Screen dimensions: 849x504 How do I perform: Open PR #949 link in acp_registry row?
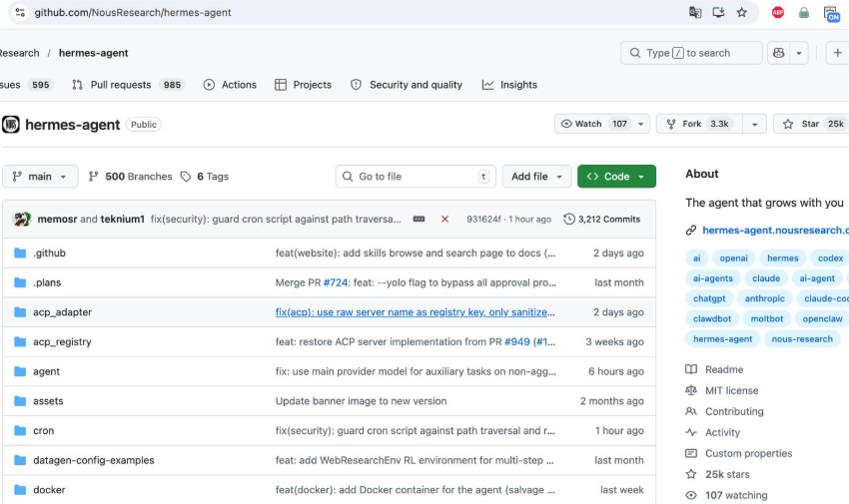tap(517, 341)
